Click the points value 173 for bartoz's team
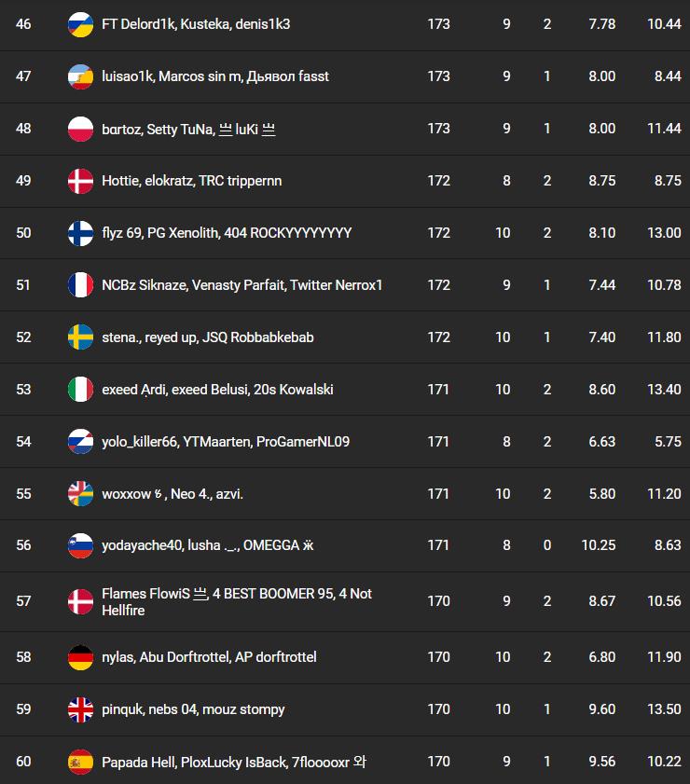 coord(438,129)
